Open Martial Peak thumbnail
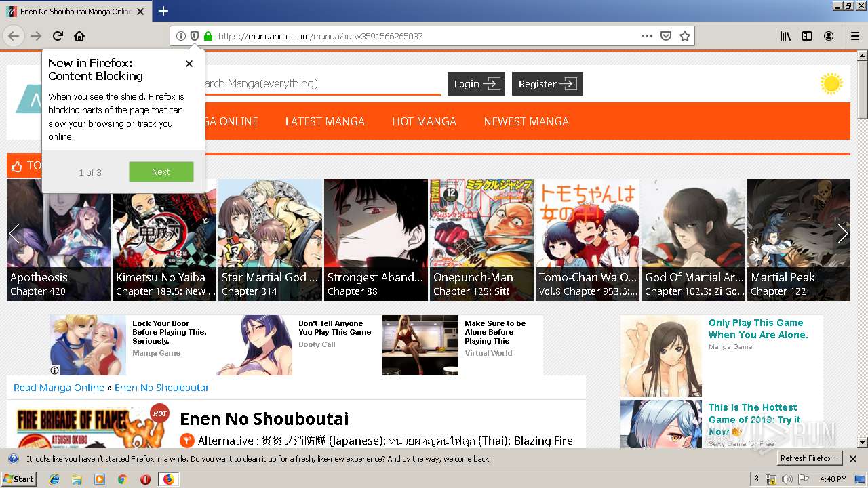The image size is (868, 488). pos(799,239)
